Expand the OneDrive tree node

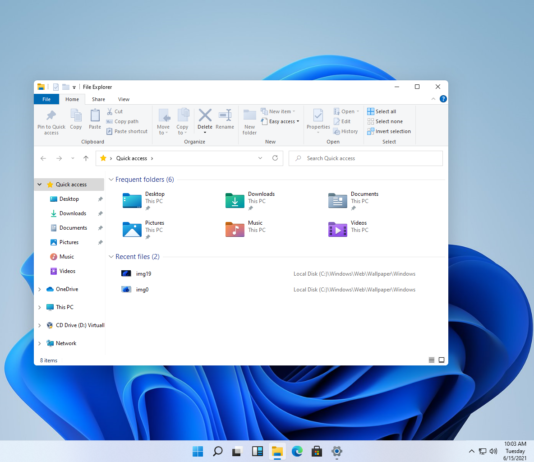(x=40, y=289)
